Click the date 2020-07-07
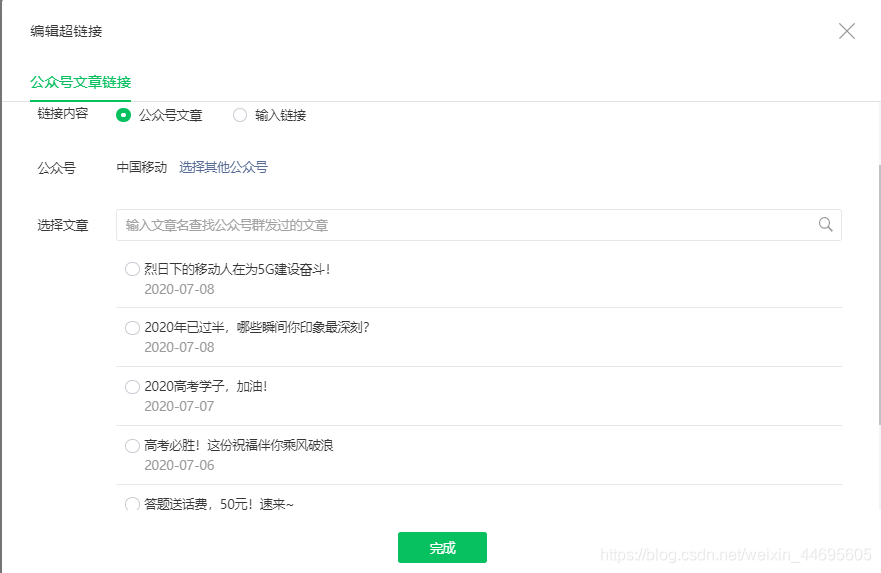Viewport: 881px width, 573px height. [x=179, y=406]
